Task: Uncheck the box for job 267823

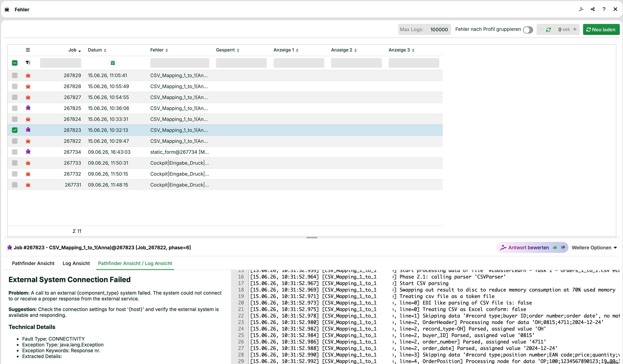Action: 15,130
